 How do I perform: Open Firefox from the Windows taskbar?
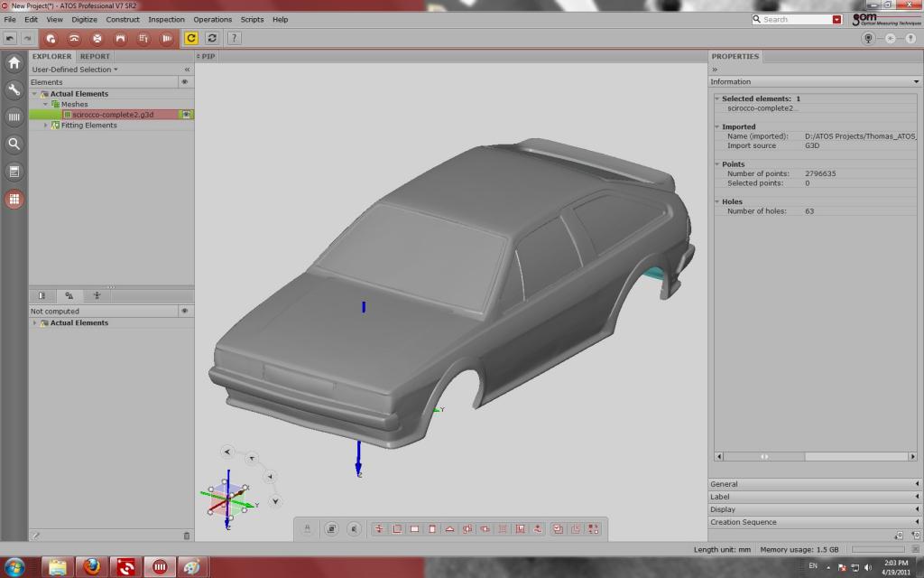pyautogui.click(x=91, y=567)
